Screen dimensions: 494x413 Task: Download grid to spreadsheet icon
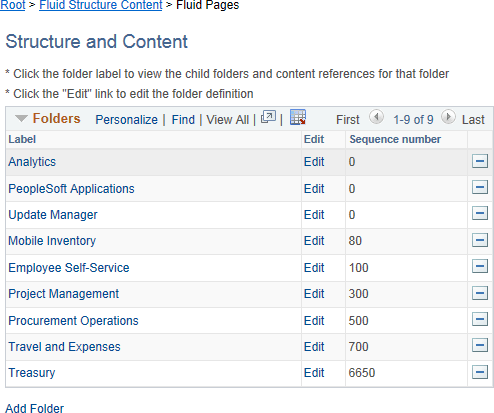pos(298,117)
